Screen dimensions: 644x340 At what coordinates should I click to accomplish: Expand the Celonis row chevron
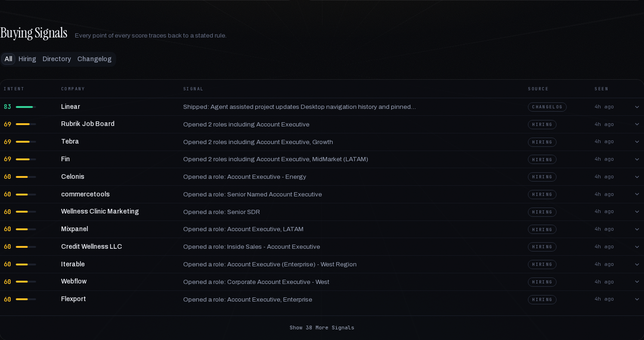tap(637, 177)
